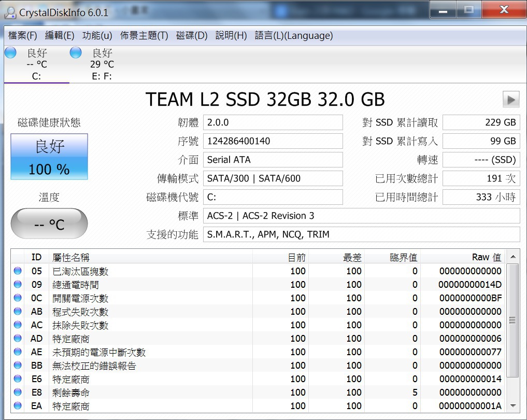Select the total host writes field 99 GB

[481, 141]
